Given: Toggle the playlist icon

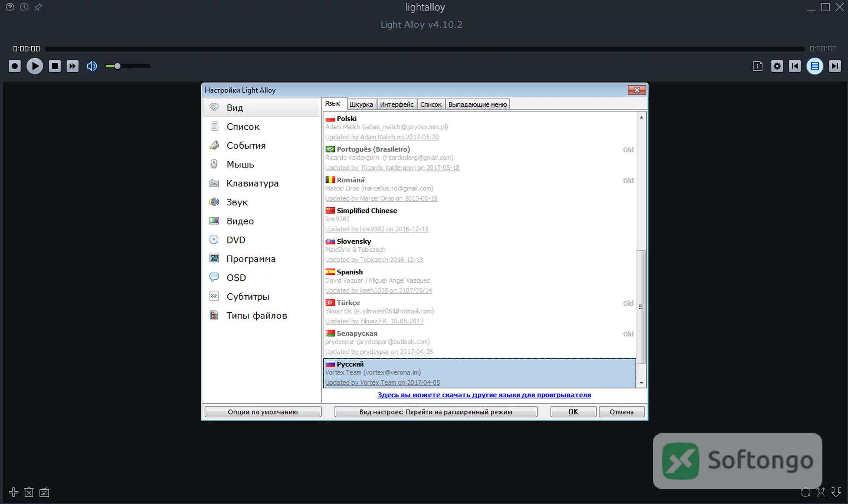Looking at the screenshot, I should coord(815,66).
